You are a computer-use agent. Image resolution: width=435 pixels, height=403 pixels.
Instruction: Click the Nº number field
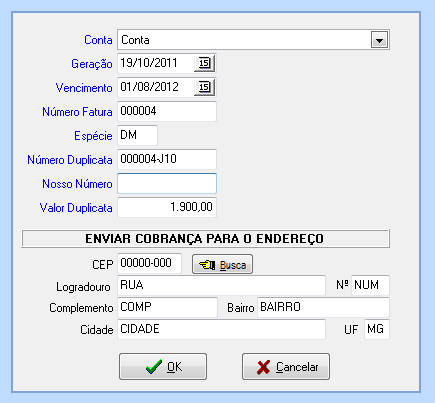370,285
